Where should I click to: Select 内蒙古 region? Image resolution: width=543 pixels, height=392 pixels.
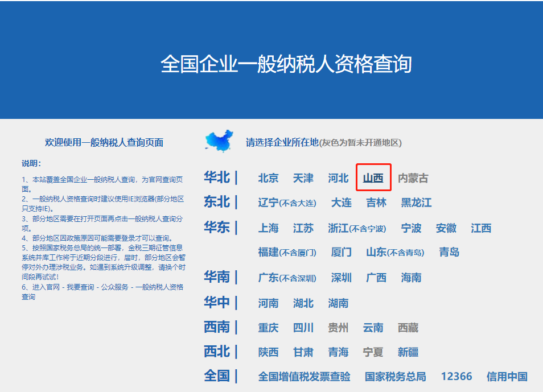[x=413, y=178]
